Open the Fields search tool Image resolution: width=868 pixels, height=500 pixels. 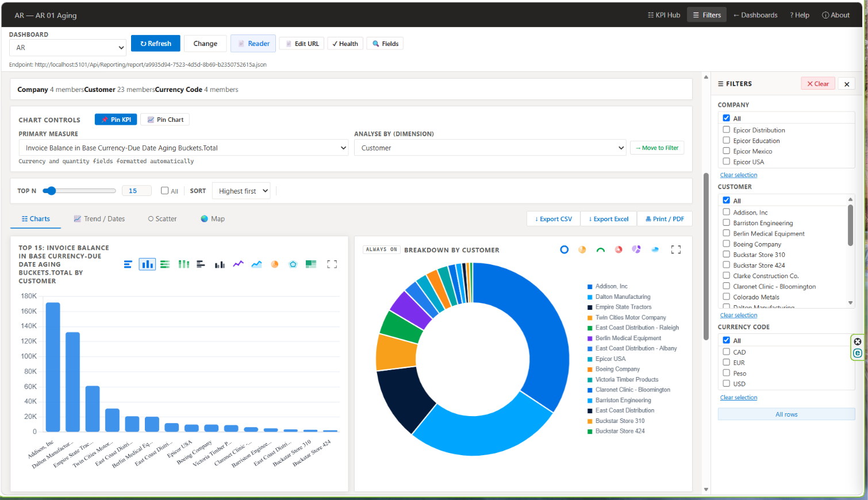(385, 44)
